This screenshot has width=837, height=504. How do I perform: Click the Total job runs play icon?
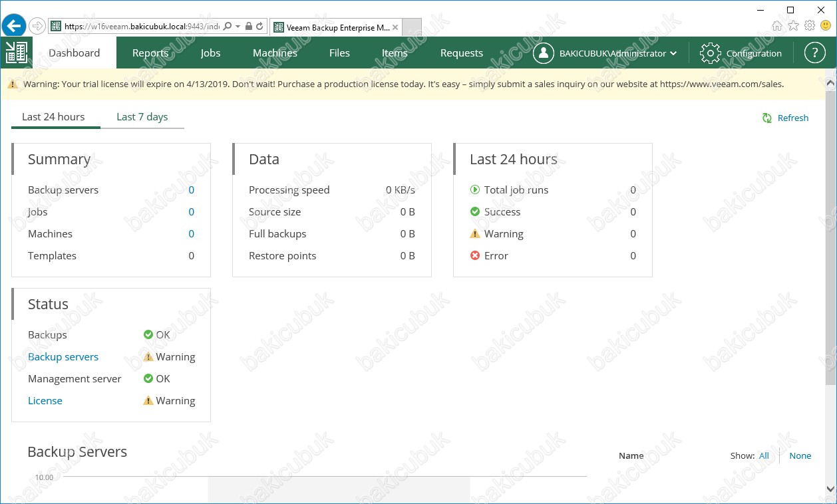click(x=475, y=189)
